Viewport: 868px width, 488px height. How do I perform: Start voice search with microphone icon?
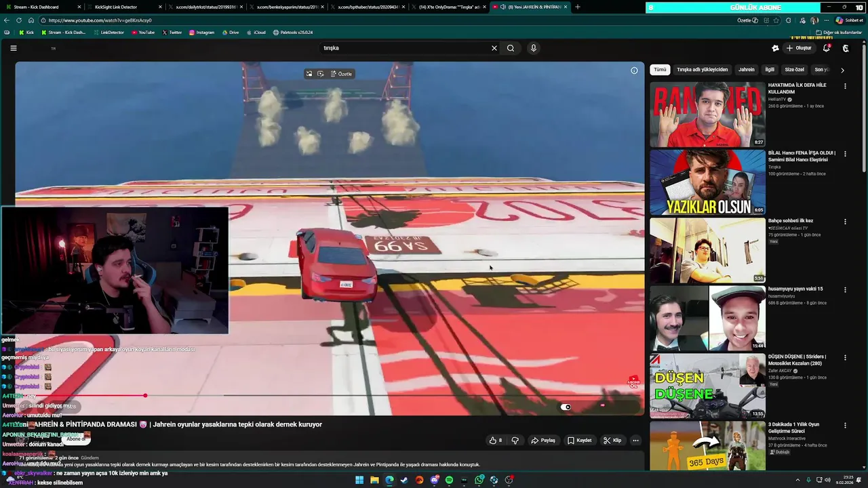pos(534,48)
